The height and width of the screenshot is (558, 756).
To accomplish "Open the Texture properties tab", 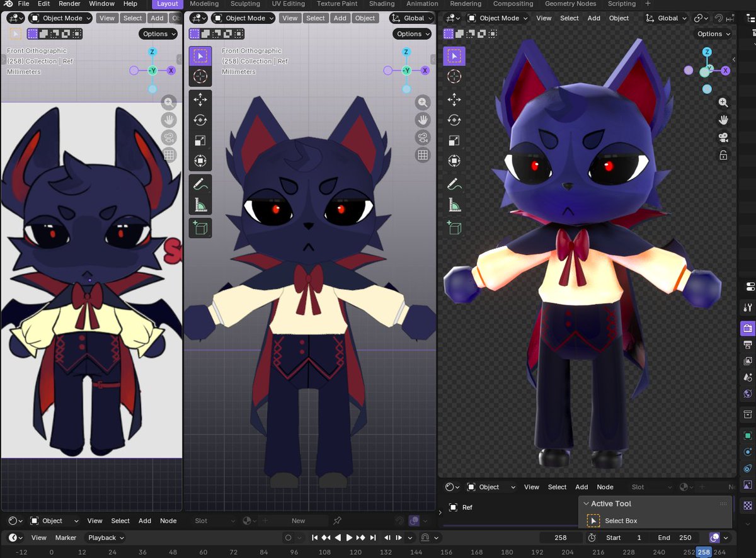I will (x=748, y=505).
